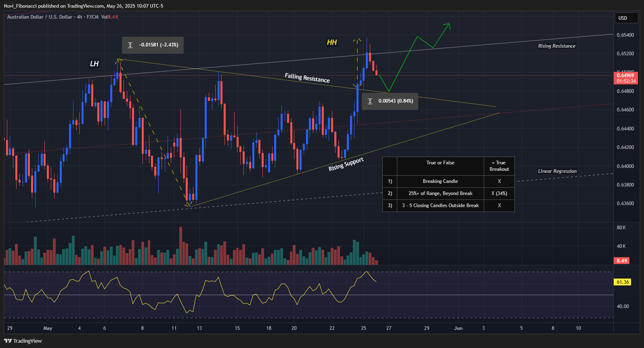Click the 0.64000 price axis level
The image size is (644, 348).
pos(625,166)
